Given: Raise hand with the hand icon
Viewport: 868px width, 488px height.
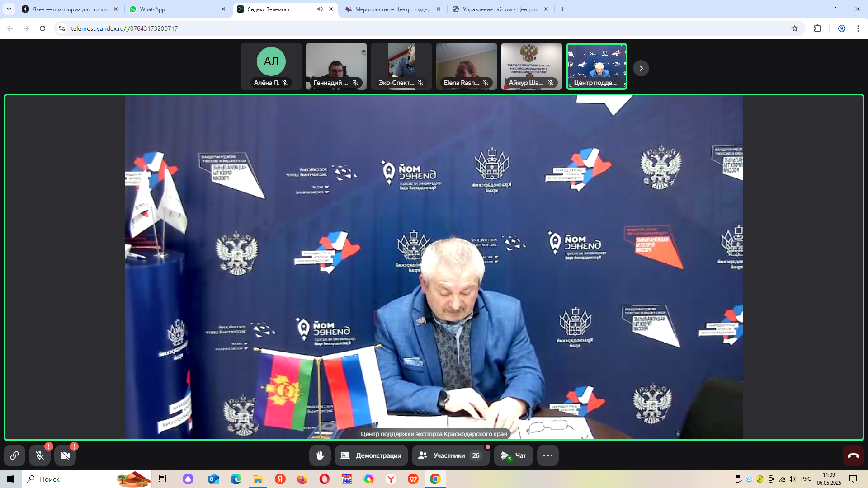Looking at the screenshot, I should coord(320,455).
